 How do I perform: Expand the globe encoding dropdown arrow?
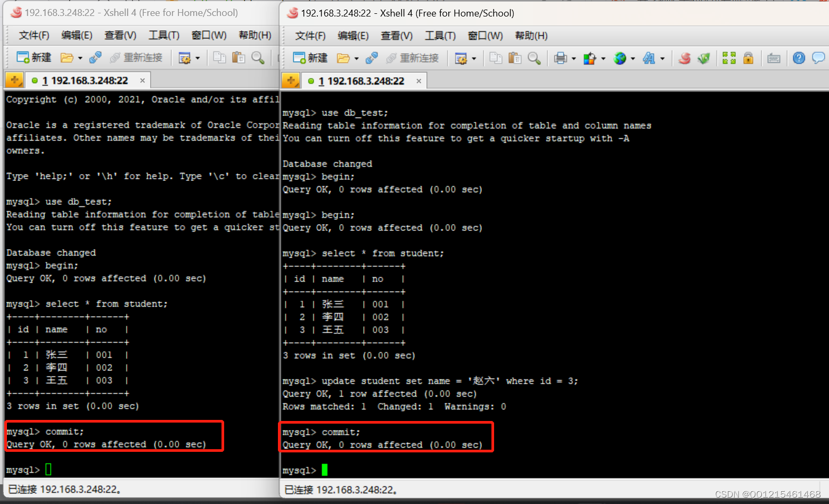[633, 59]
